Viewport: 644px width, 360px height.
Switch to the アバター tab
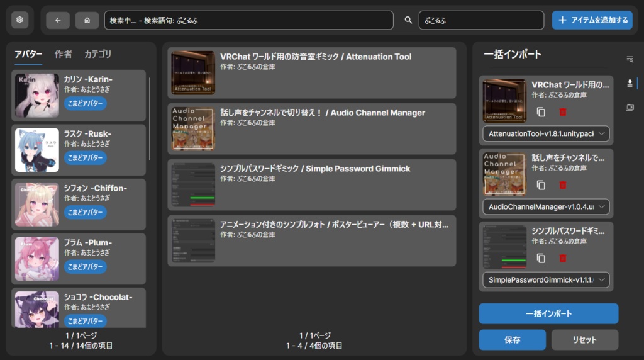coord(28,54)
